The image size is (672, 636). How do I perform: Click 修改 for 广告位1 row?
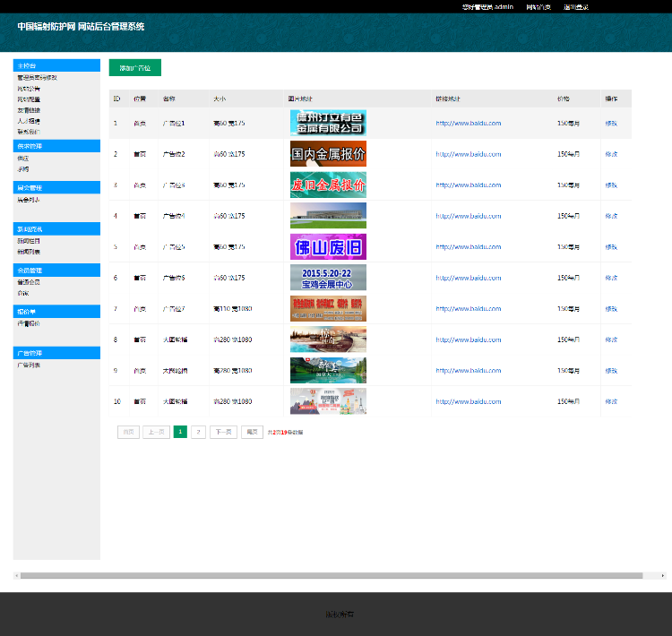[x=611, y=124]
